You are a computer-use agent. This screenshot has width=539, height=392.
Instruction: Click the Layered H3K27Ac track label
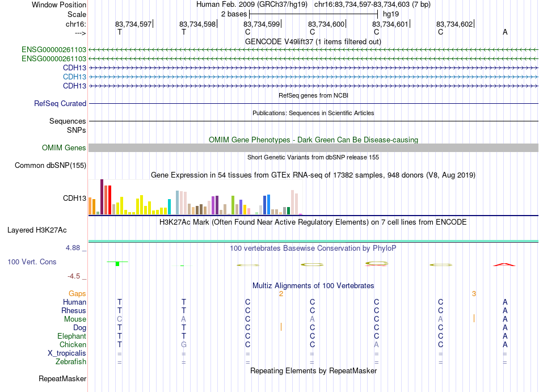(37, 230)
